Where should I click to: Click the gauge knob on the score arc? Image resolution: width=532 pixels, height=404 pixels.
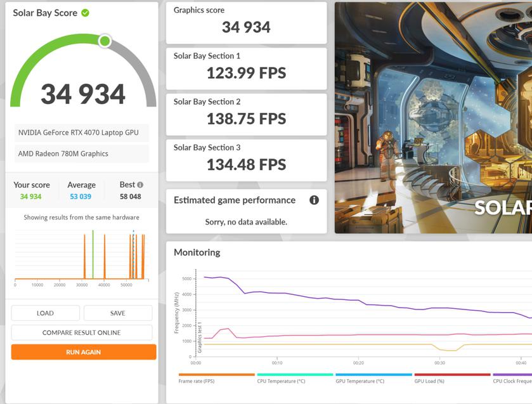pyautogui.click(x=105, y=41)
